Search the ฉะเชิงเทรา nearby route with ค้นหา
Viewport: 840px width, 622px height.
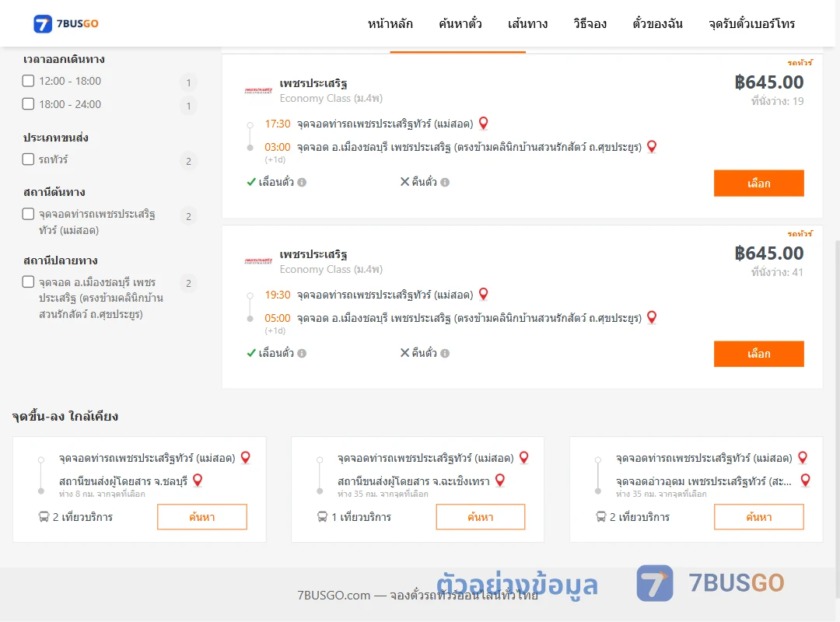click(481, 517)
